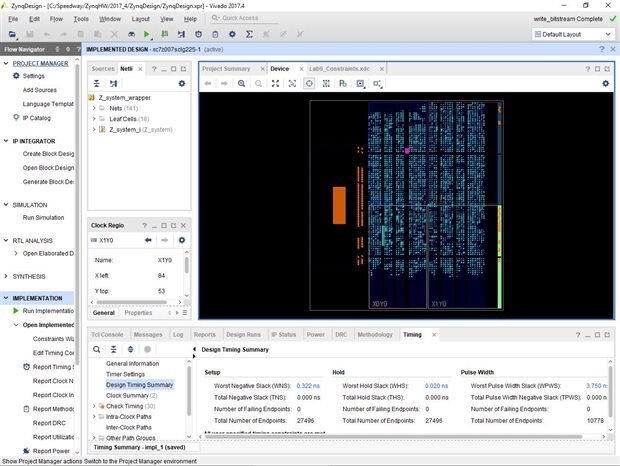Switch to the Tcl Console tab
Image resolution: width=620 pixels, height=466 pixels.
tap(108, 334)
